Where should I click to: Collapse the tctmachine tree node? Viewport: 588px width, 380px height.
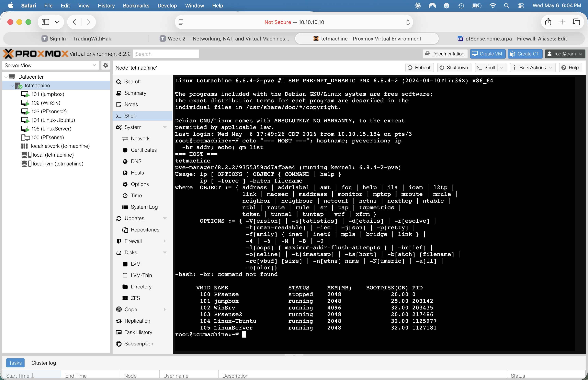pos(12,86)
